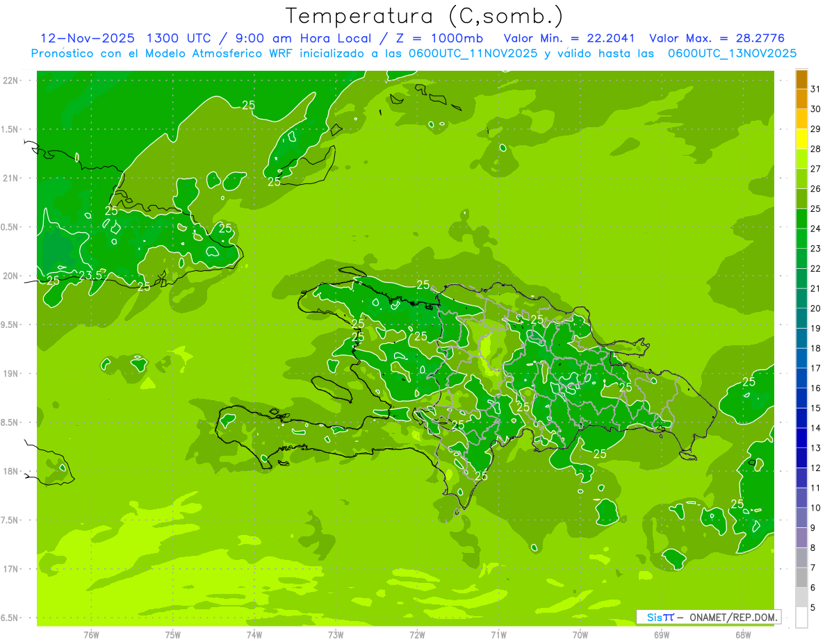
Task: Click the legend value 29
Action: point(816,129)
